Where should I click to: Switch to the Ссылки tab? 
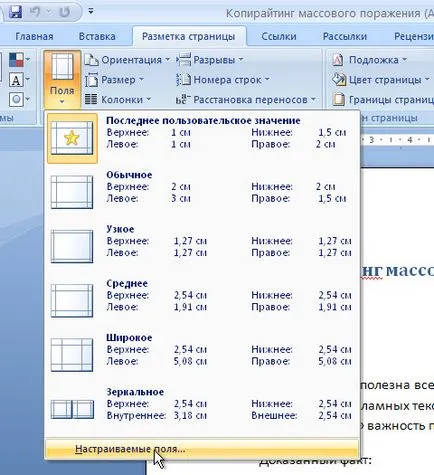[x=279, y=36]
